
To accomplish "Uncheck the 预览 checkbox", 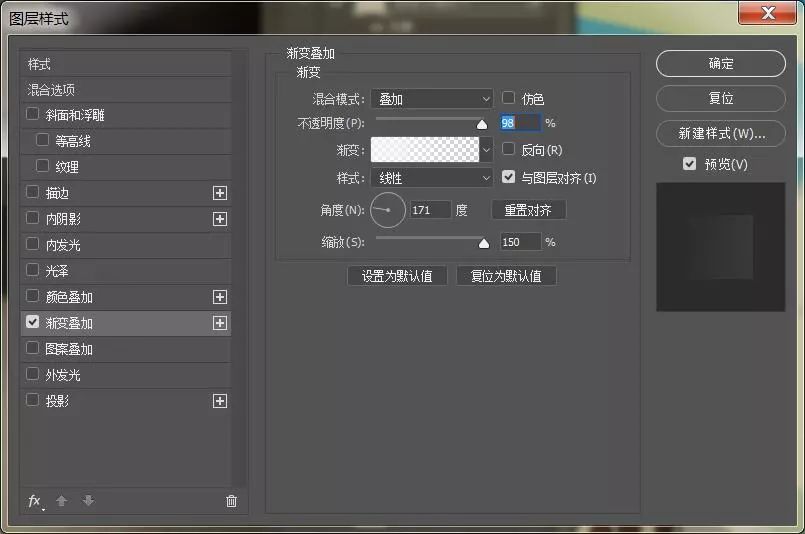I will (689, 164).
